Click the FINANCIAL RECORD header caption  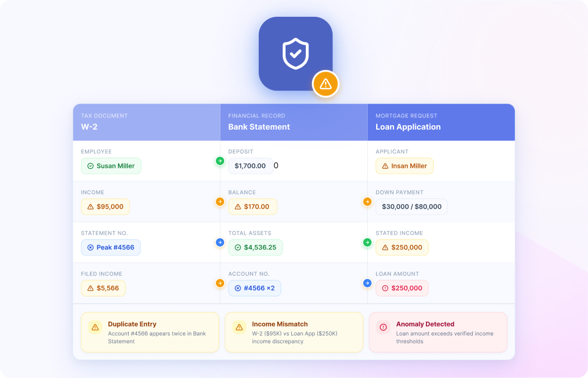pos(257,116)
